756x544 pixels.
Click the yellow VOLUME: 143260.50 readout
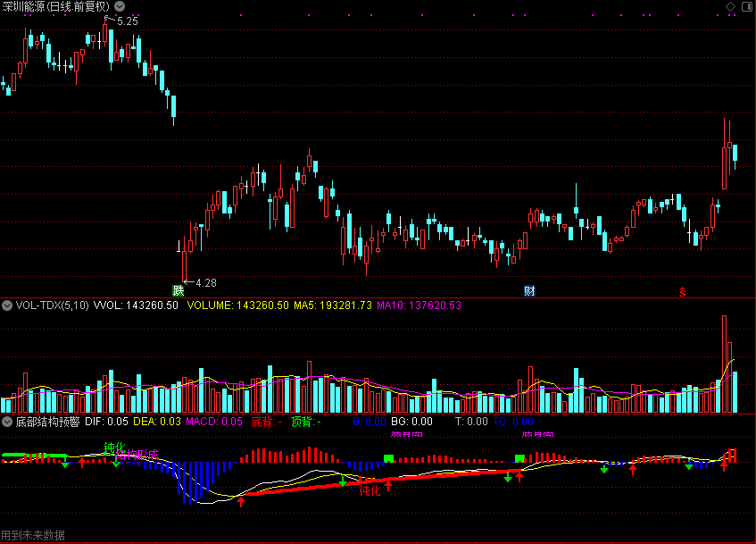click(237, 305)
